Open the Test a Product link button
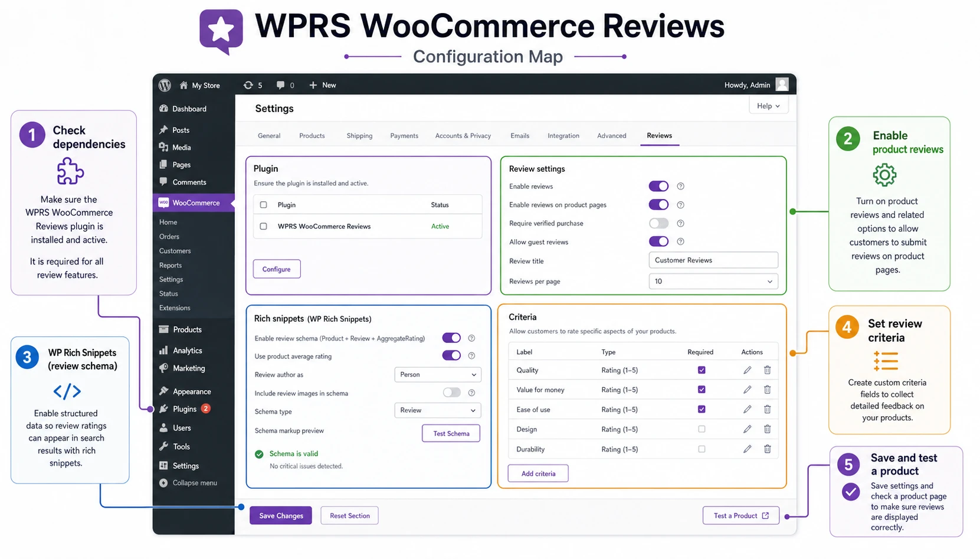 tap(741, 515)
